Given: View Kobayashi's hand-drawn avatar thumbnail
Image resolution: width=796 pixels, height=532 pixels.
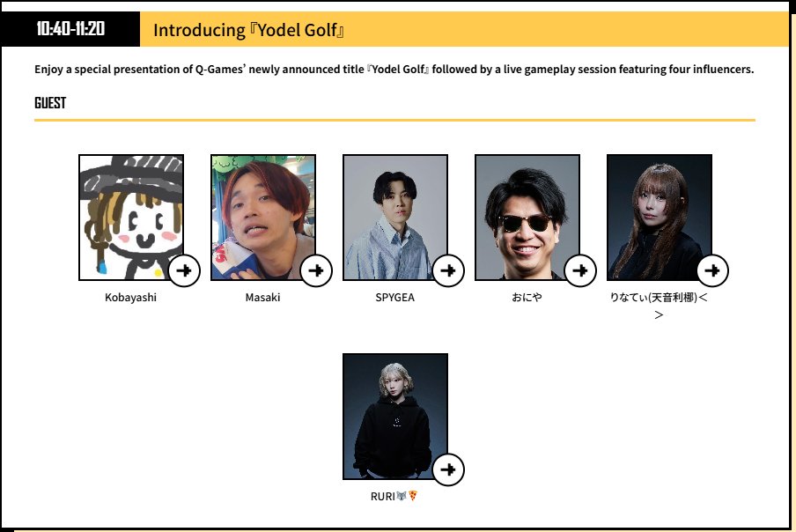Looking at the screenshot, I should pos(131,218).
